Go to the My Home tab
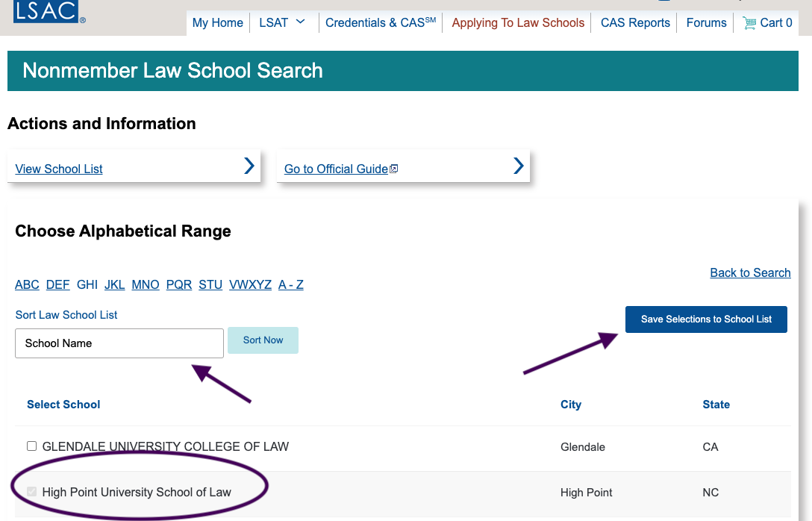 (x=217, y=22)
